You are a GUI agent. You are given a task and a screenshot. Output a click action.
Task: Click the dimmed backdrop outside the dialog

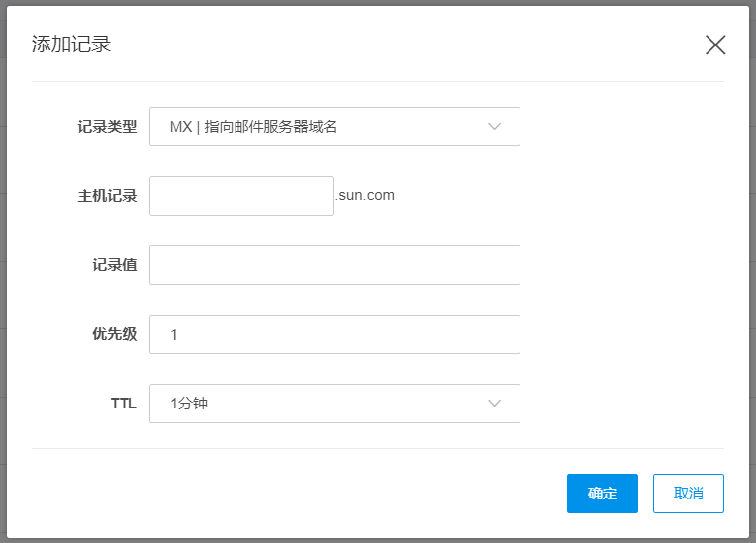[3, 297]
